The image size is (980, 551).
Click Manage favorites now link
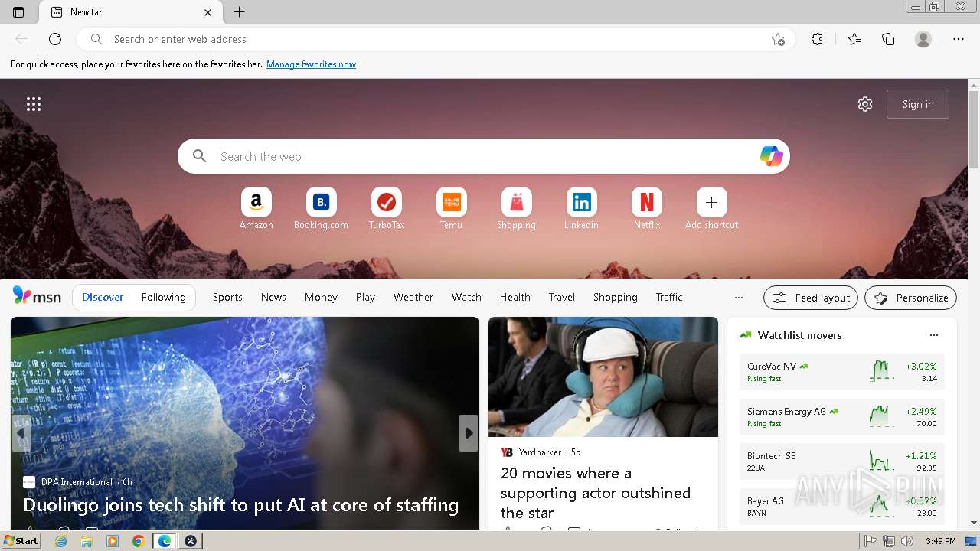coord(311,64)
